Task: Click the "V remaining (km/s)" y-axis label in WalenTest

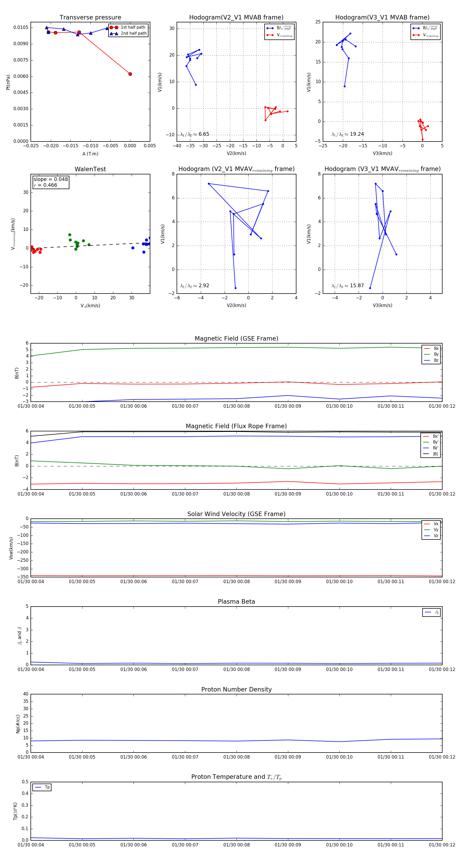Action: [13, 234]
